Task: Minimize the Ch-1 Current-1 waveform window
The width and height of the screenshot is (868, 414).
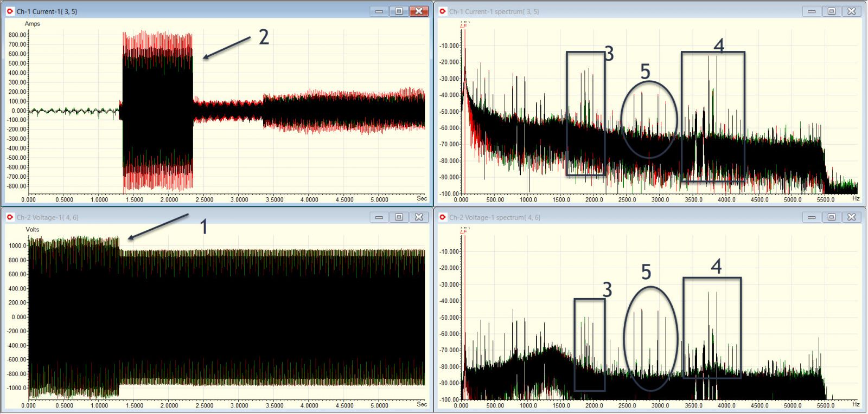Action: pos(379,11)
